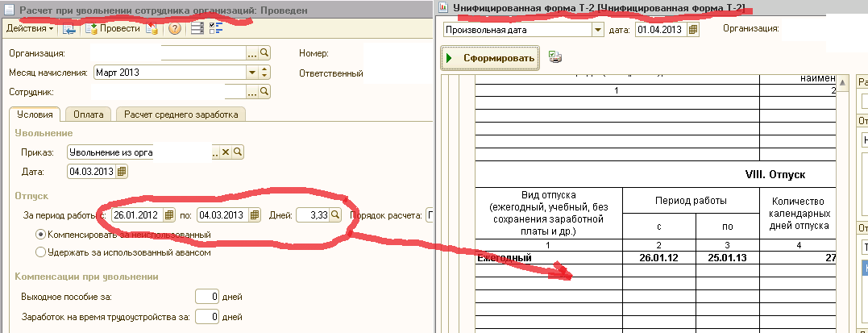Click the help question mark icon
This screenshot has width=868, height=333.
[x=174, y=29]
